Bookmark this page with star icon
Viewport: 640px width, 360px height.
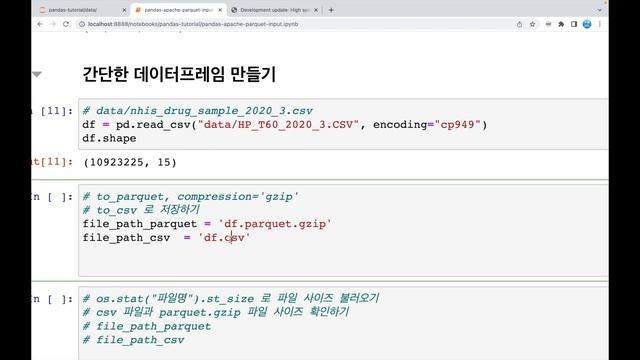pos(533,24)
